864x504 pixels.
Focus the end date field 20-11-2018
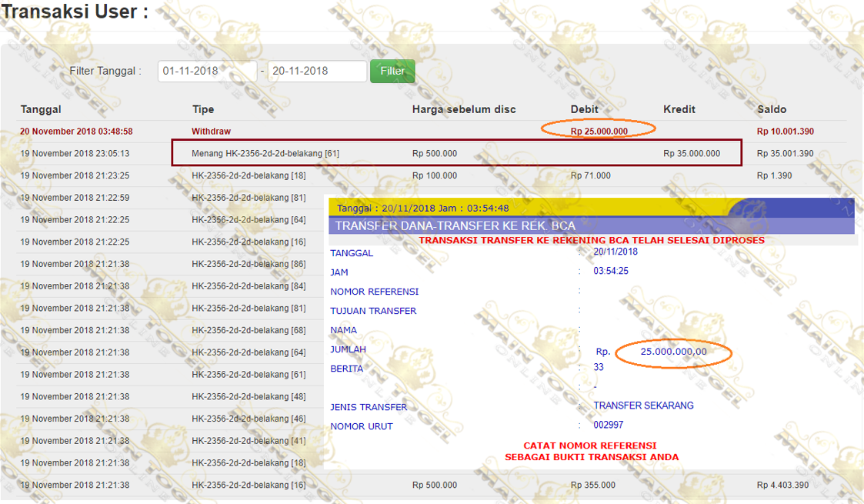pyautogui.click(x=316, y=71)
